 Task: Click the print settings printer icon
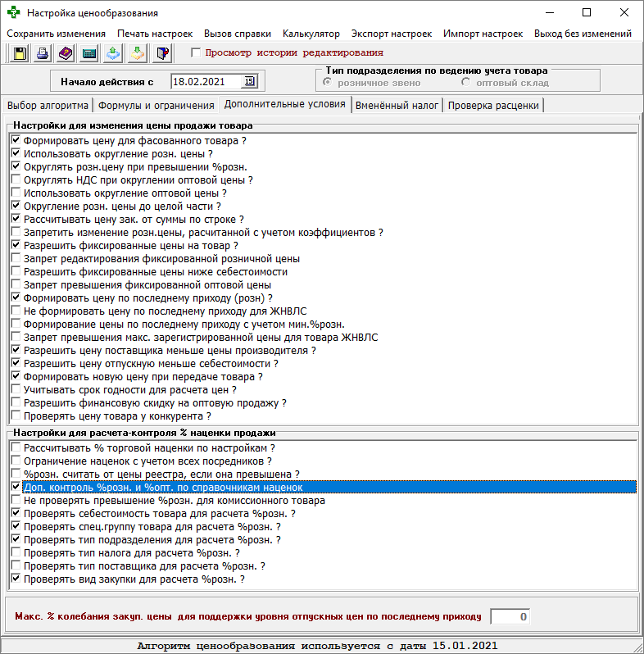click(x=43, y=53)
